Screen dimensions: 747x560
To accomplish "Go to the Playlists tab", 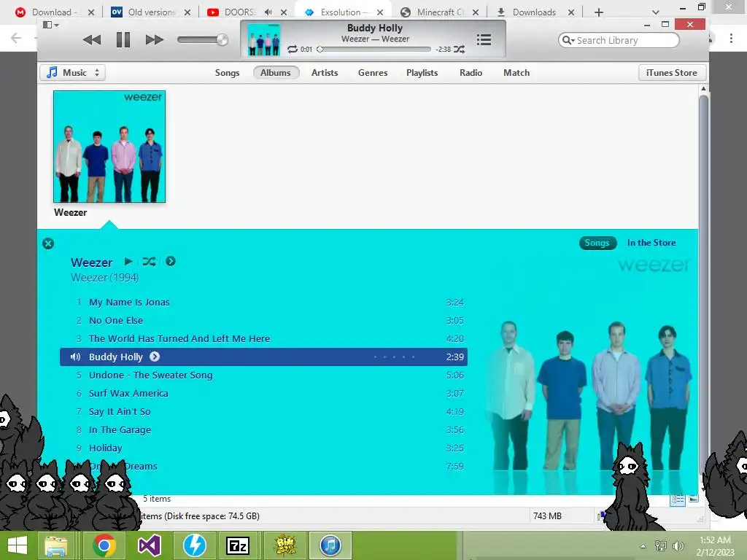I will tap(422, 73).
